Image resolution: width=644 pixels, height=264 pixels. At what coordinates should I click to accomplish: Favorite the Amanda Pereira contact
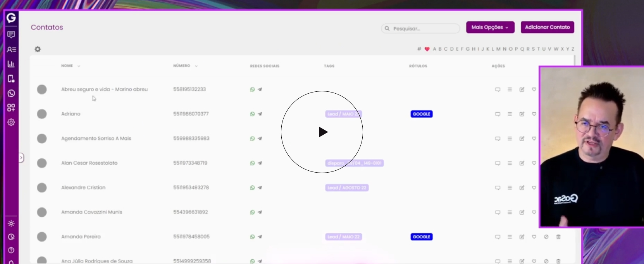(x=534, y=237)
